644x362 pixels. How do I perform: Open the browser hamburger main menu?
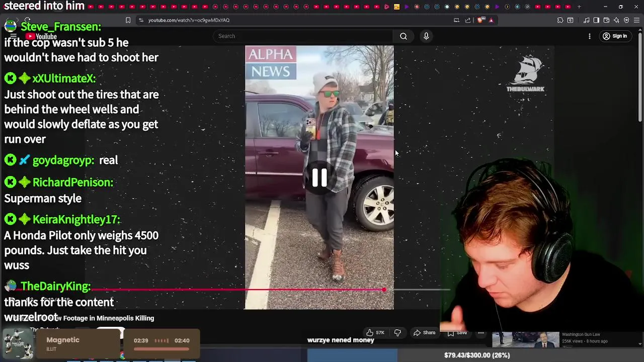[x=636, y=20]
